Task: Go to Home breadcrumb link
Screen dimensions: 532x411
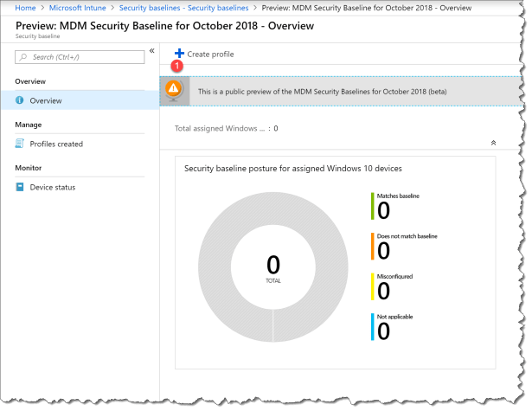Action: click(x=25, y=8)
